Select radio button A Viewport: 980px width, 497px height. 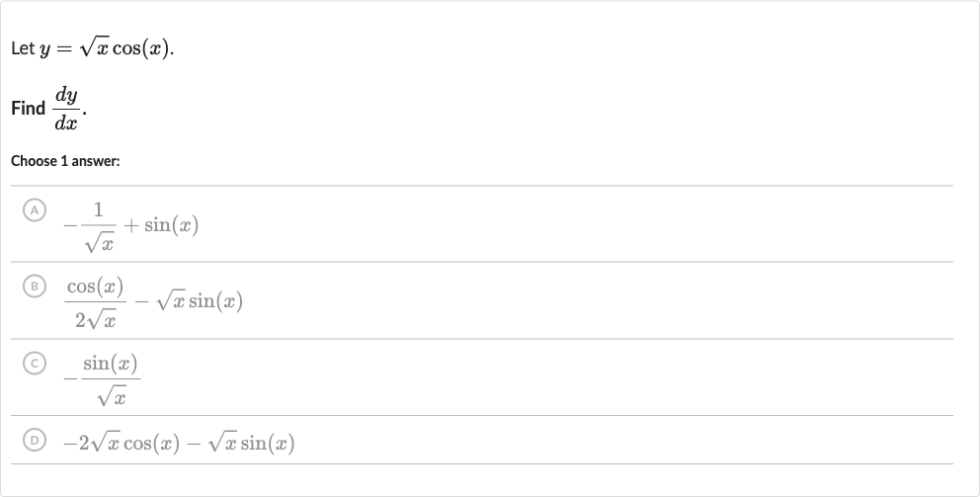click(x=35, y=210)
